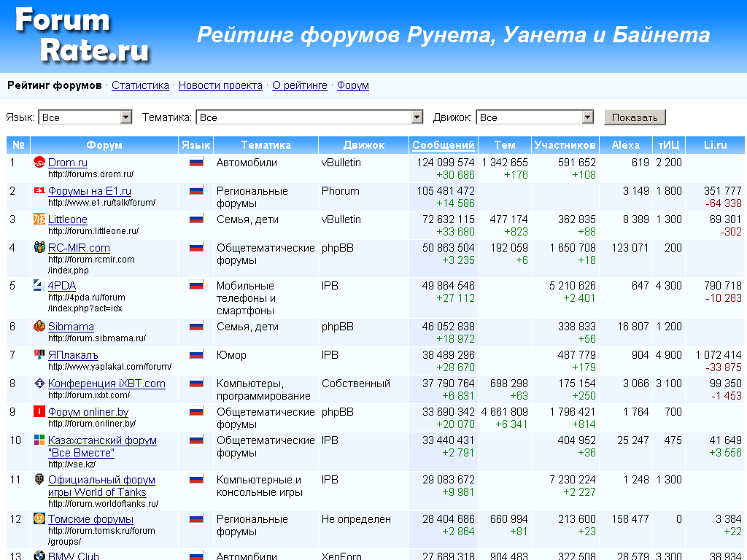Click the Тем column header
This screenshot has width=747, height=560.
[x=505, y=145]
